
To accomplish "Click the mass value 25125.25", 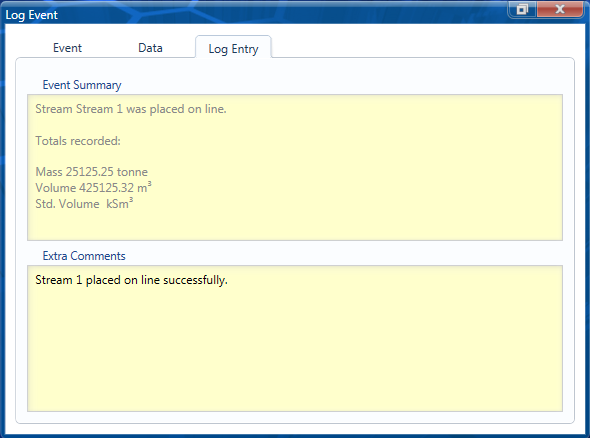I will 90,172.
